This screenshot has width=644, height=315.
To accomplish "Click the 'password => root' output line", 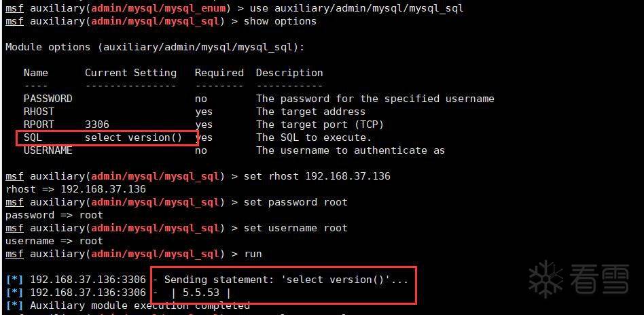I will 54,215.
